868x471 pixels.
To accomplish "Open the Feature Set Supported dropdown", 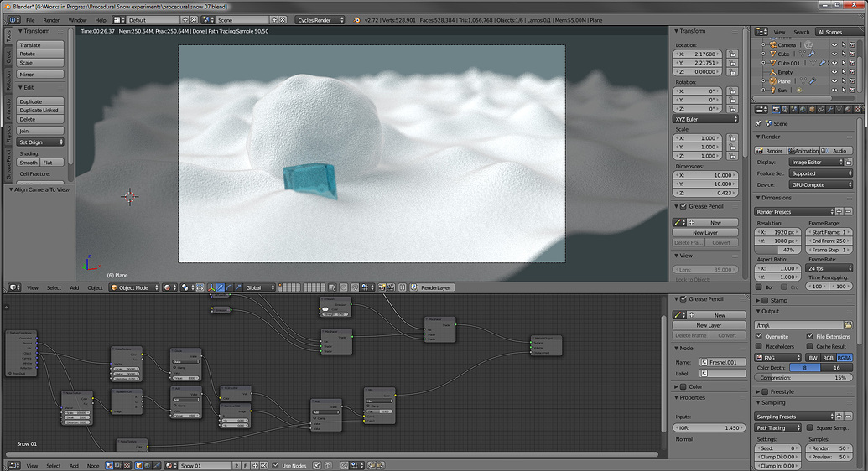I will tap(820, 173).
